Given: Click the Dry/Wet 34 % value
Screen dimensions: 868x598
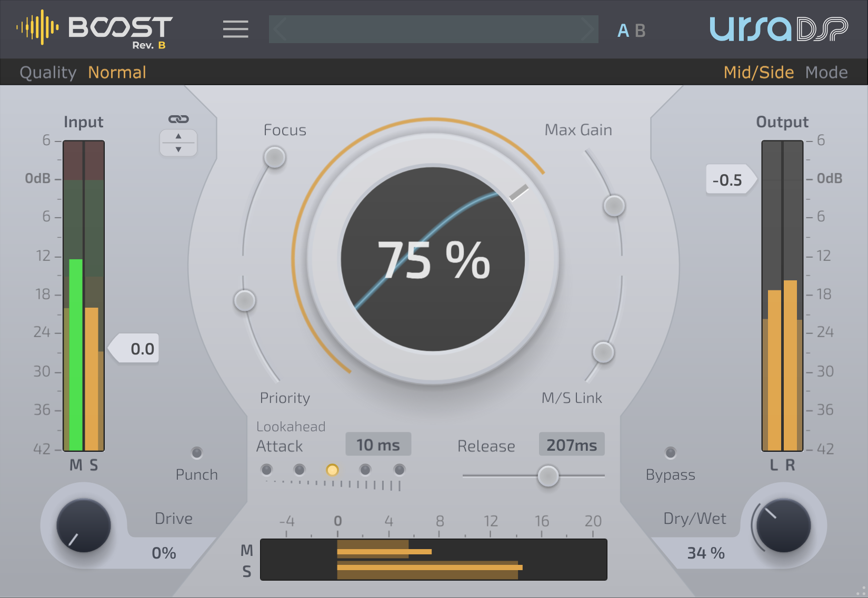Looking at the screenshot, I should (706, 553).
